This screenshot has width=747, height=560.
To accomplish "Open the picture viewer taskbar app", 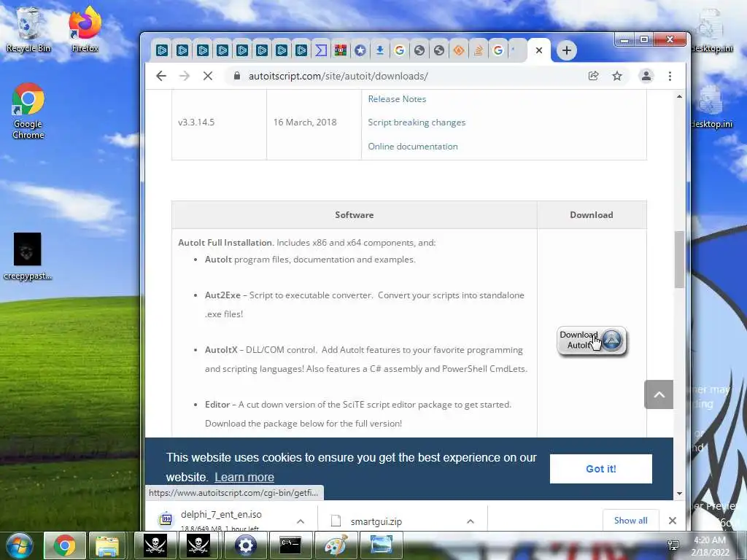I will pos(381,545).
